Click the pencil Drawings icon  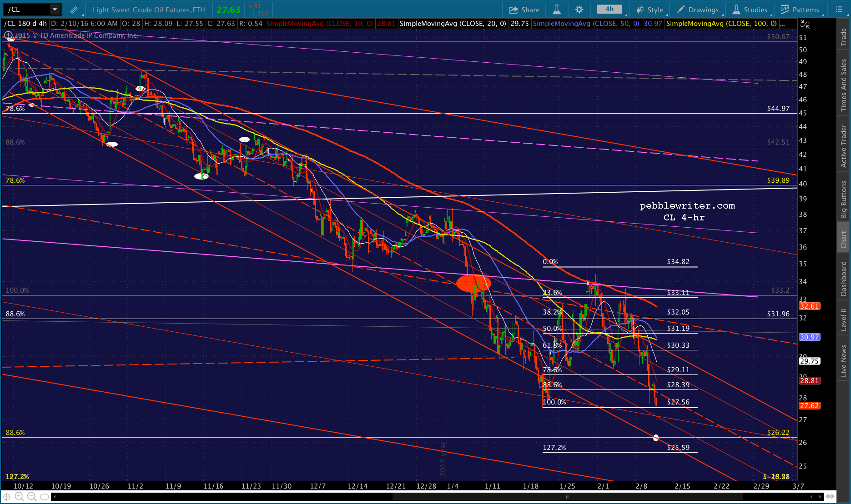(x=681, y=10)
